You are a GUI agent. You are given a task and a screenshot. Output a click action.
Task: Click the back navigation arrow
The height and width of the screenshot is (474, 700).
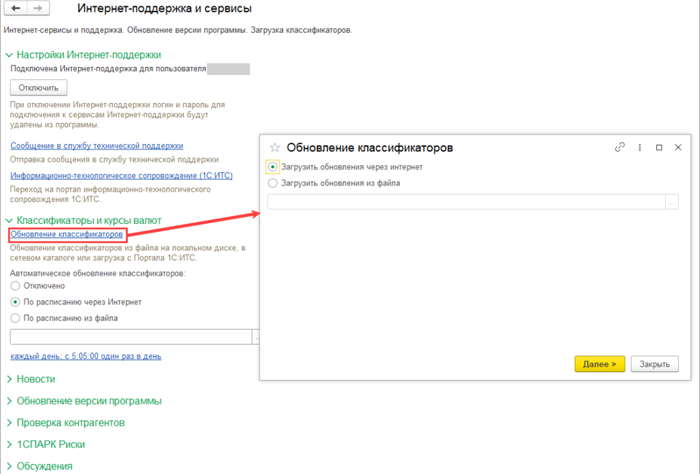[x=15, y=9]
